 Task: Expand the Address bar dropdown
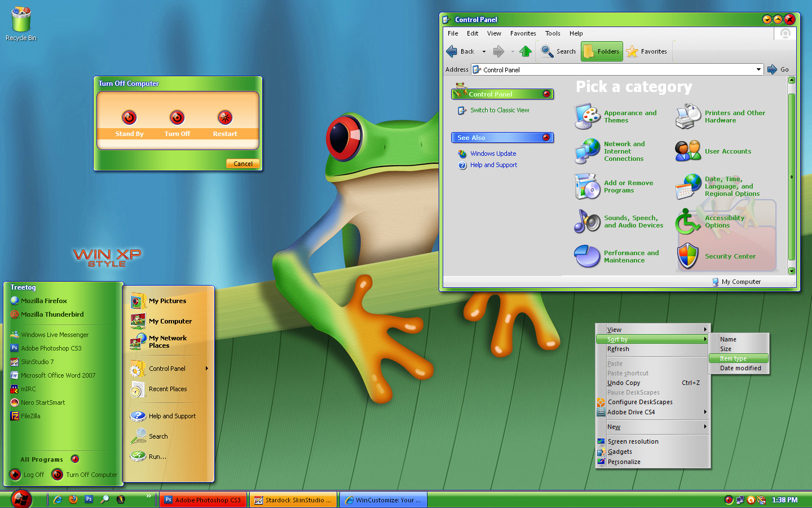758,69
